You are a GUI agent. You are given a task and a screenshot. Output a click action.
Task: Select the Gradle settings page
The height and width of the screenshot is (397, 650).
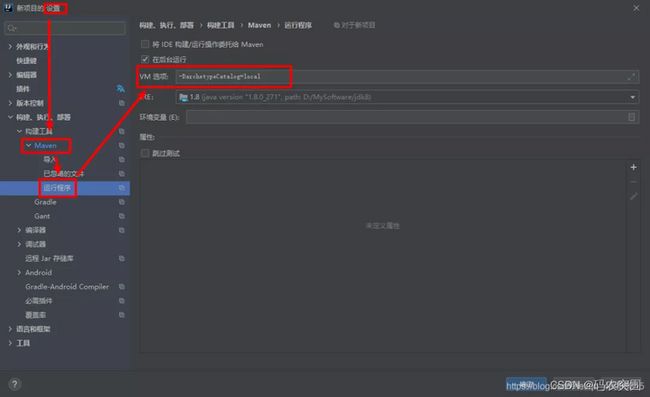click(x=45, y=202)
